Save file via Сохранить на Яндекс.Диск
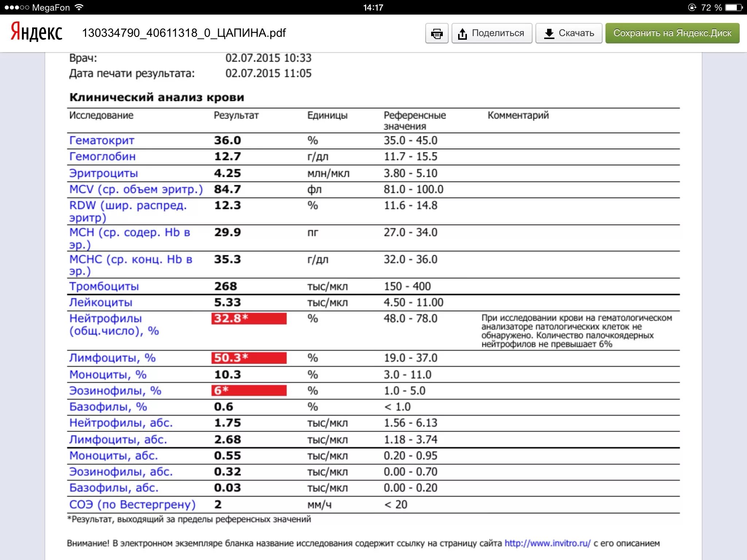Screen dimensions: 747x560 click(x=672, y=34)
